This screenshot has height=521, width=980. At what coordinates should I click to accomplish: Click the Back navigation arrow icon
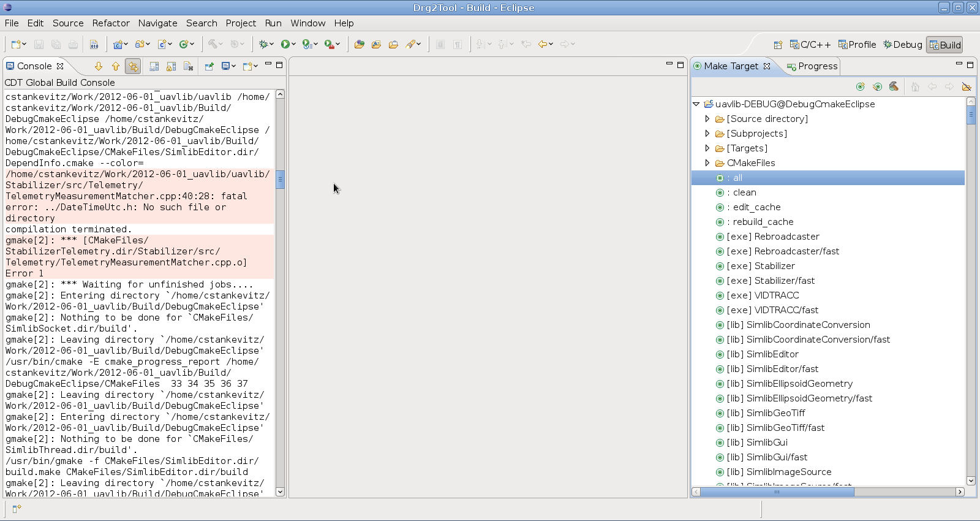point(543,44)
